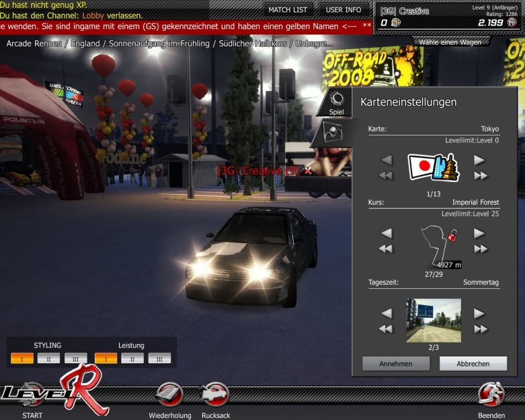The width and height of the screenshot is (525, 420).
Task: Select Styling level III
Action: [76, 358]
